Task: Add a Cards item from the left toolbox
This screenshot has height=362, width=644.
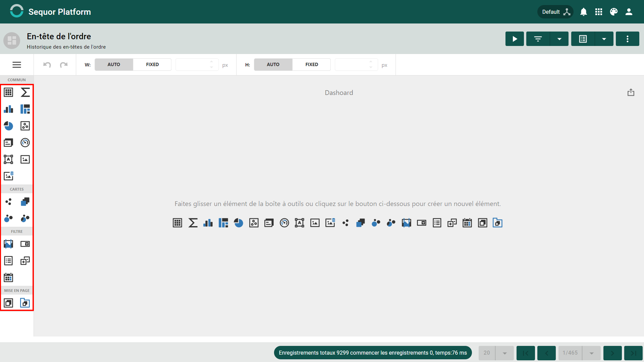Action: (8, 143)
